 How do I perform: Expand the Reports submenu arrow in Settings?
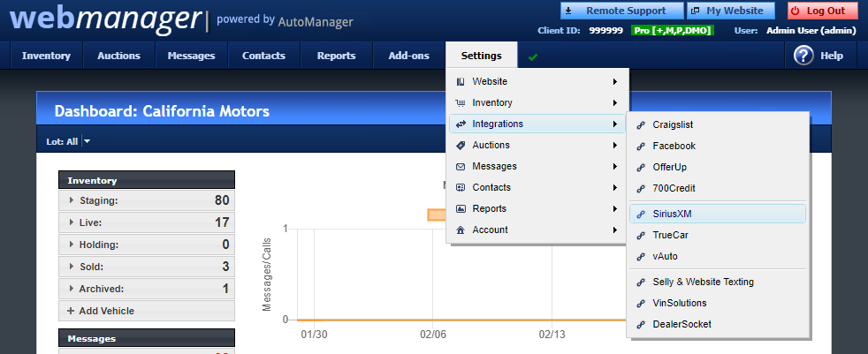coord(615,208)
